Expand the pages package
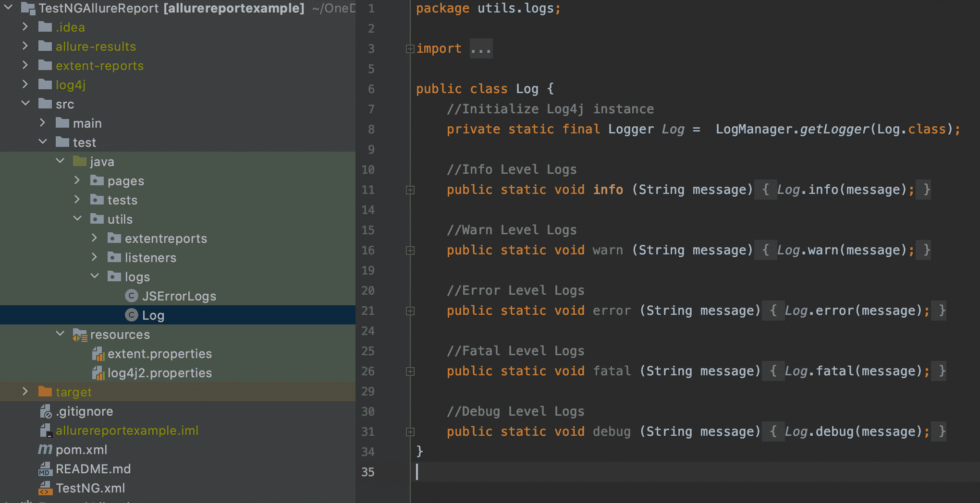The width and height of the screenshot is (980, 503). (x=77, y=180)
